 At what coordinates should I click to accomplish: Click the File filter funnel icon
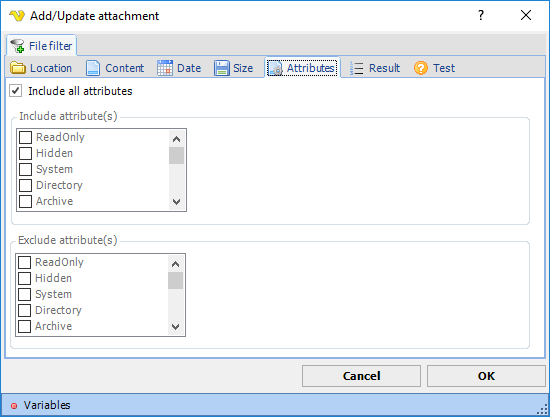pyautogui.click(x=17, y=46)
